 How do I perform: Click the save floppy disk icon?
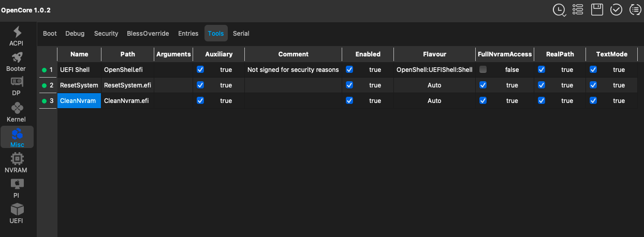[597, 10]
